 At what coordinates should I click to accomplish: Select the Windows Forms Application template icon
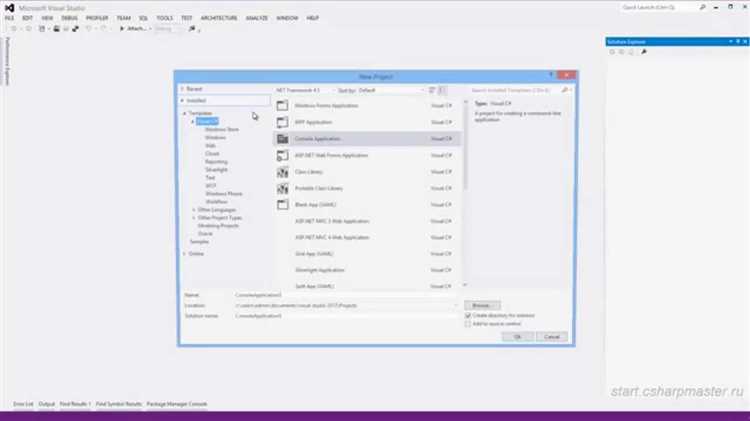[283, 105]
